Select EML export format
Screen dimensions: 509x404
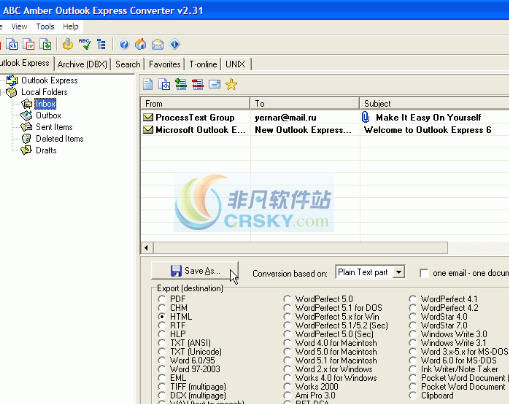[161, 378]
